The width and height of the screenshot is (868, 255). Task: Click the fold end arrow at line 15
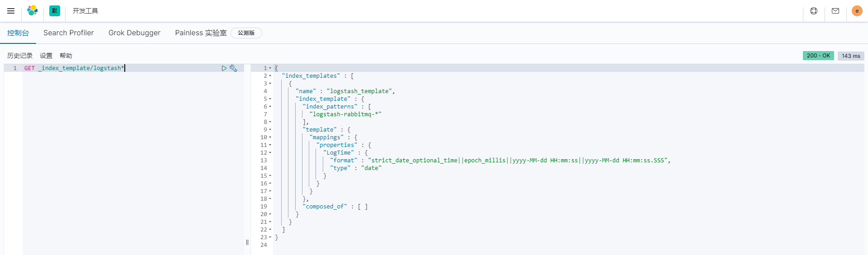pyautogui.click(x=270, y=176)
